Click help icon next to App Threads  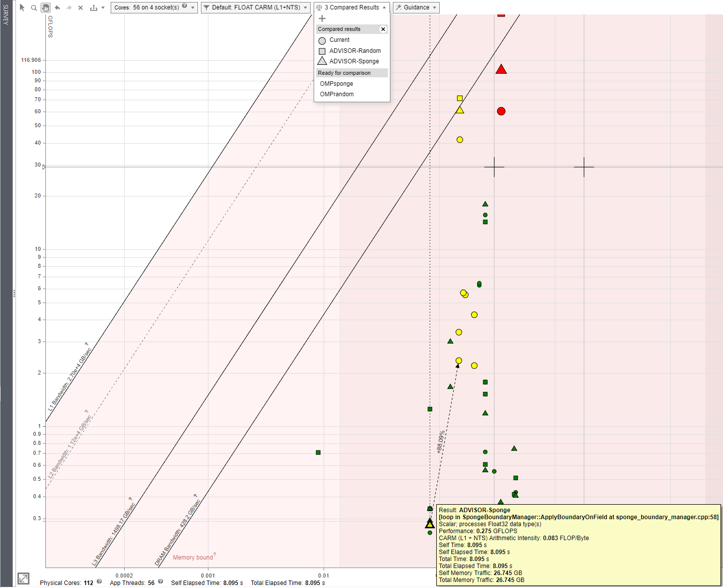pyautogui.click(x=161, y=582)
